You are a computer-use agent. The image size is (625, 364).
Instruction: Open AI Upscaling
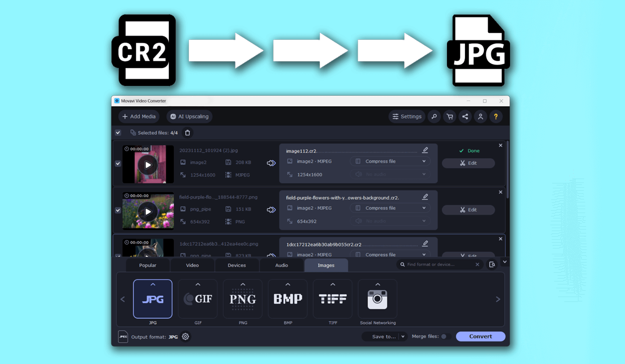pyautogui.click(x=189, y=116)
